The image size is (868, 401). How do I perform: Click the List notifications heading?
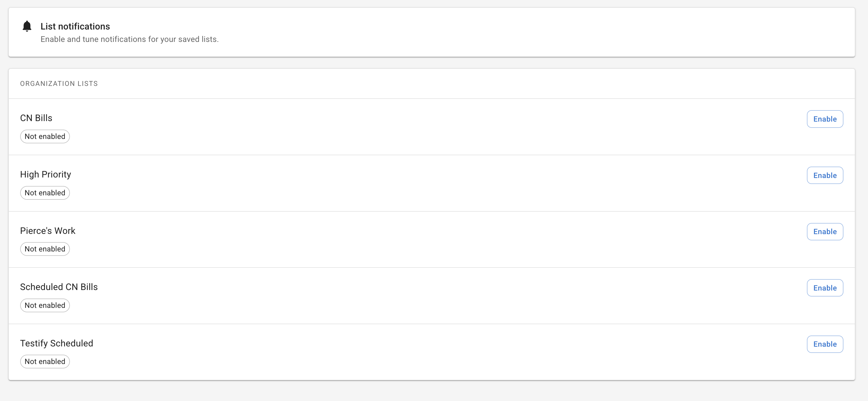point(75,26)
